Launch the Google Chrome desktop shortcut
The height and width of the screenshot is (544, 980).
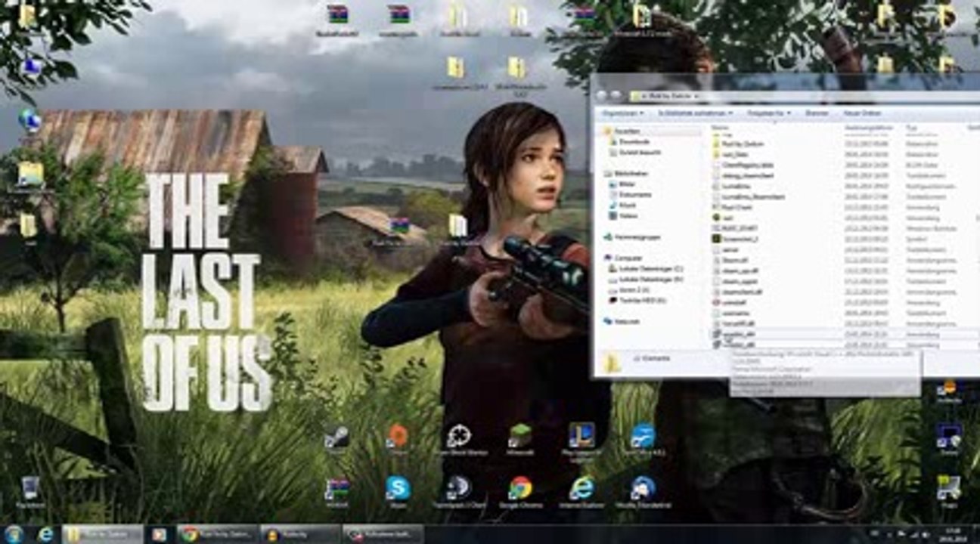point(520,492)
